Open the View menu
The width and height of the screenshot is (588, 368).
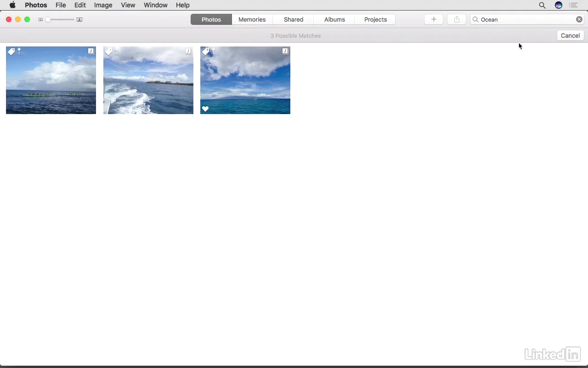click(x=128, y=5)
